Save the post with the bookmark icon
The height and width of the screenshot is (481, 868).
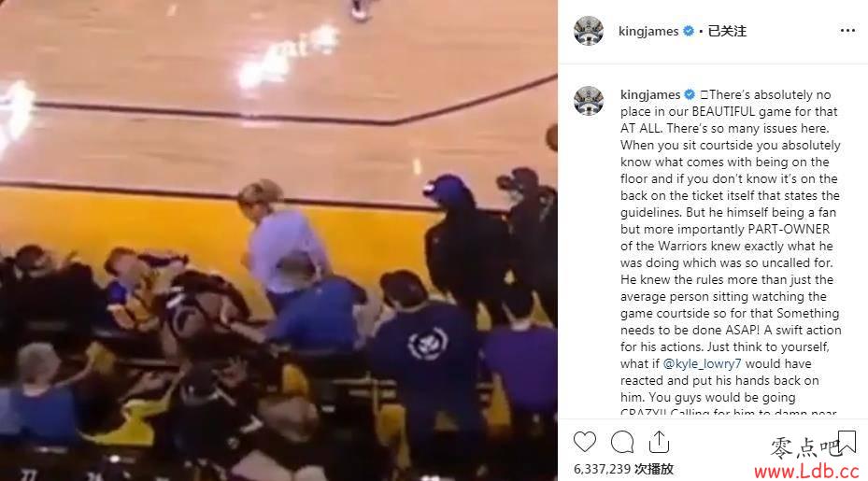pyautogui.click(x=847, y=443)
